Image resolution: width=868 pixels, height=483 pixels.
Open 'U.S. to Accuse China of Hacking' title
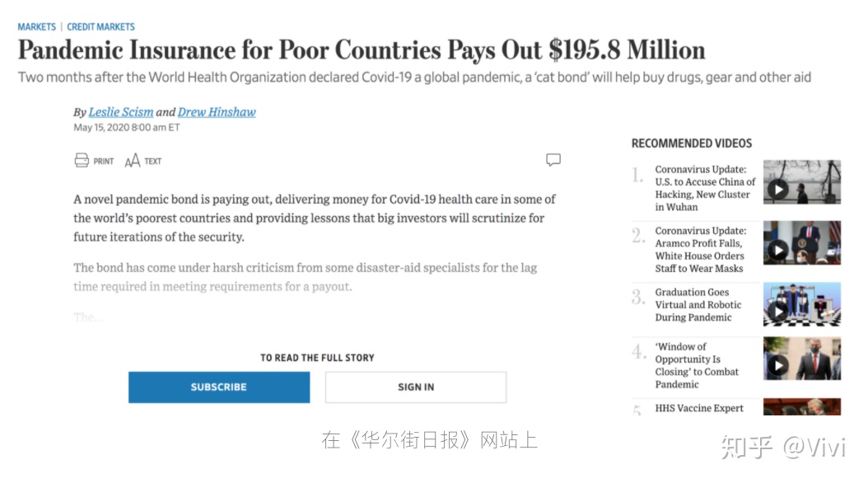705,188
